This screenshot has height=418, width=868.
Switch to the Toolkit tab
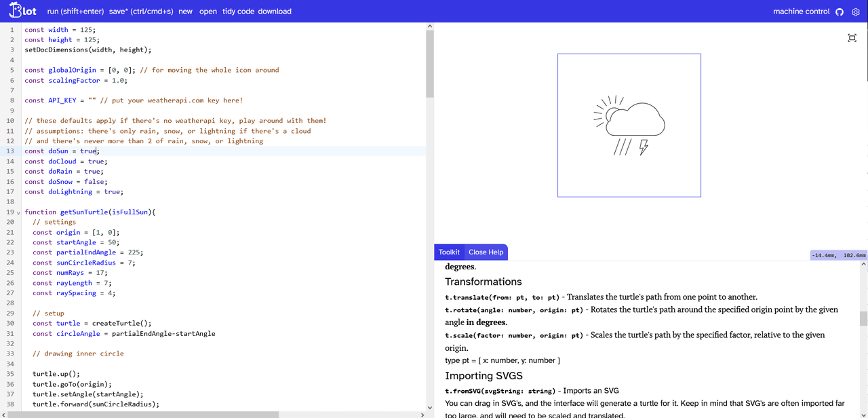[x=449, y=252]
